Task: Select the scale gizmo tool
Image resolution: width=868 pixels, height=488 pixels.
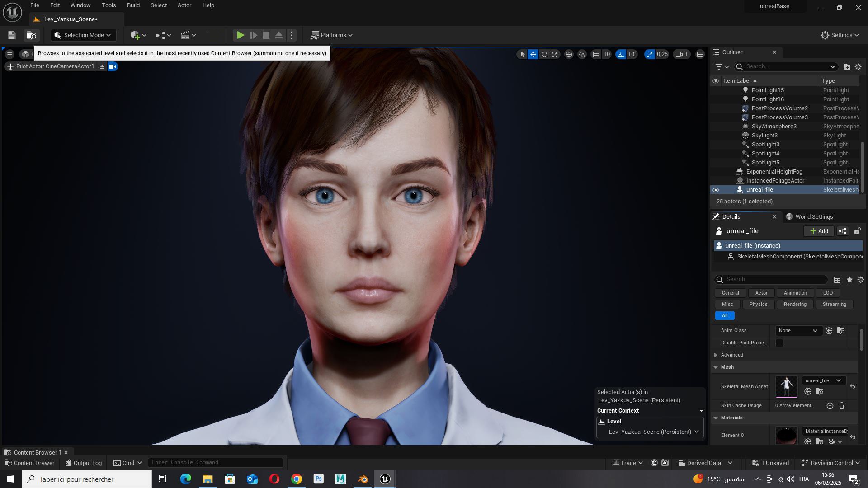Action: pyautogui.click(x=555, y=54)
